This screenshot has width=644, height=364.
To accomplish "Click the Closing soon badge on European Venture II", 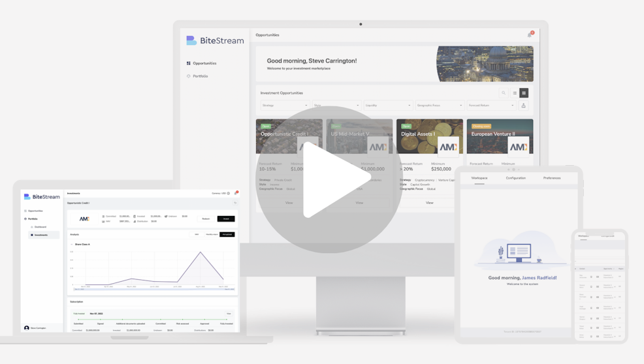I will pos(481,126).
